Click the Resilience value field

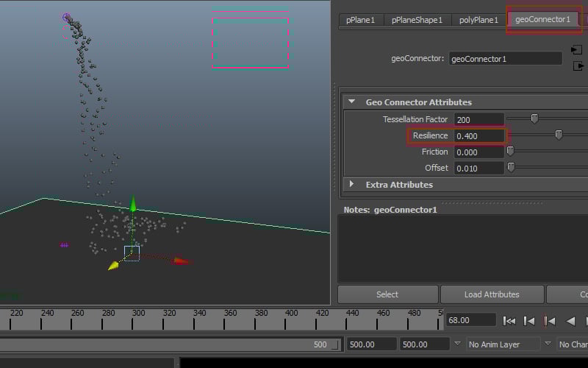[478, 136]
